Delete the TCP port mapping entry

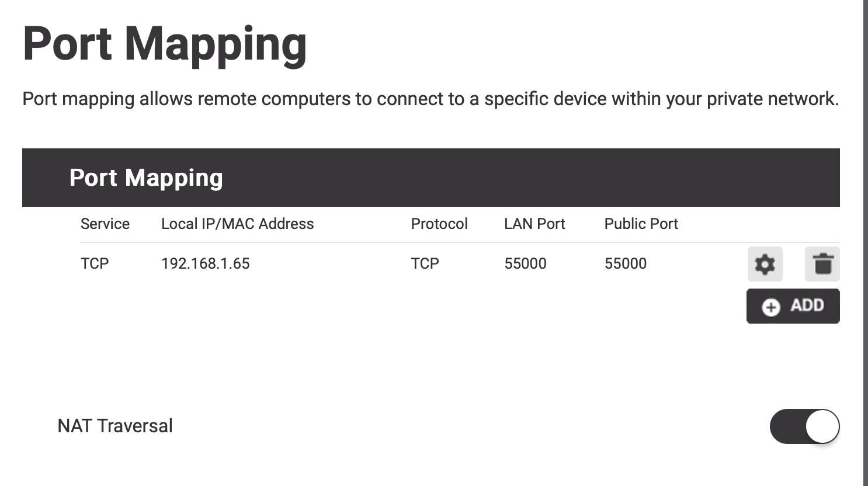822,264
